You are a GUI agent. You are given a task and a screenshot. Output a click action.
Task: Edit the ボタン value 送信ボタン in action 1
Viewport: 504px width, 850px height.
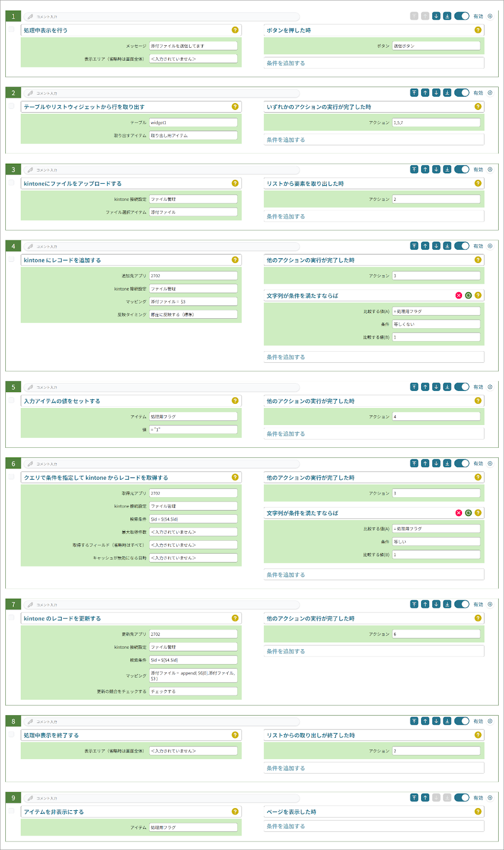click(437, 46)
